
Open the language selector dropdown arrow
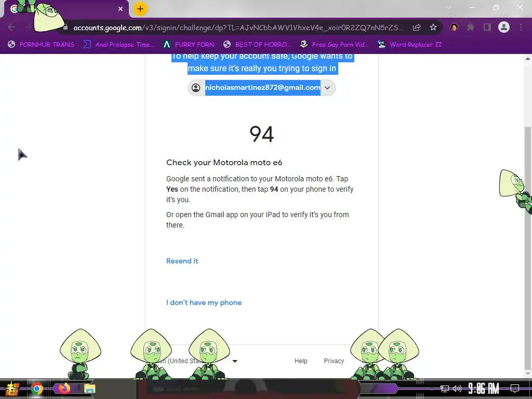[x=235, y=361]
